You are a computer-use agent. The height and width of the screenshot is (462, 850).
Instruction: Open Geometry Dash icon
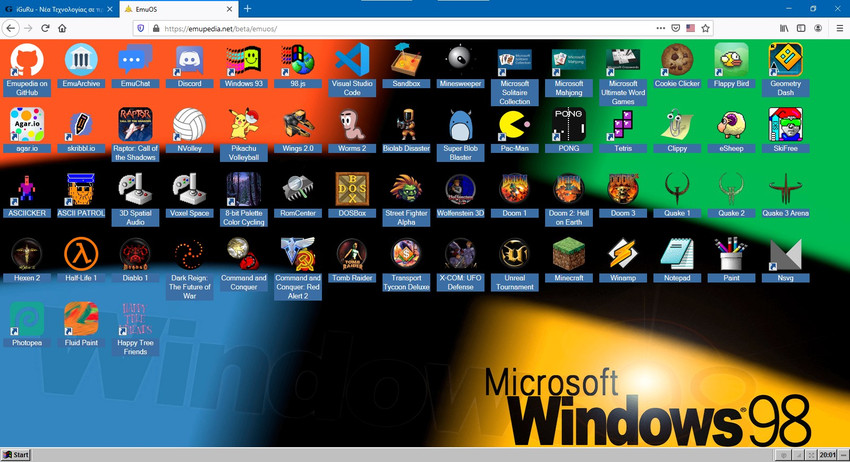785,60
